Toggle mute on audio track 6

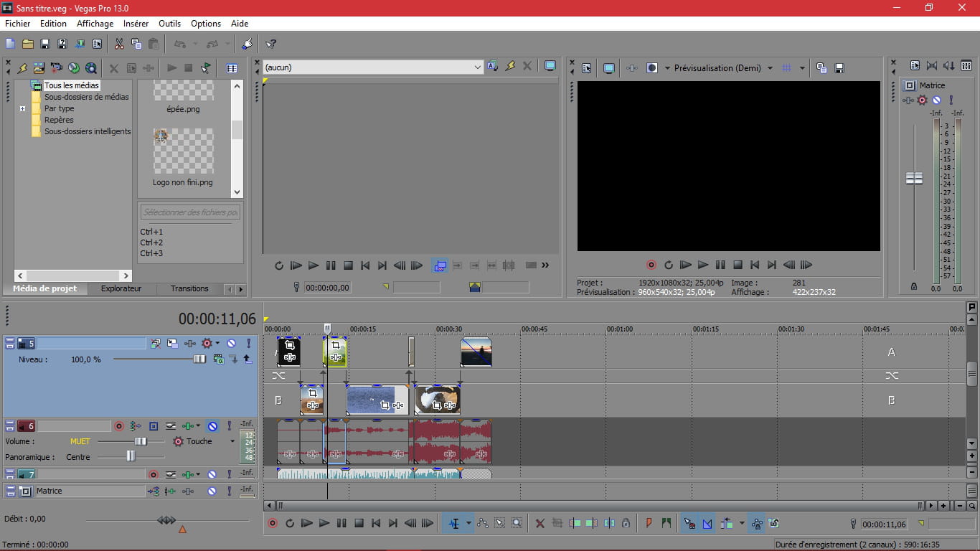[x=212, y=426]
